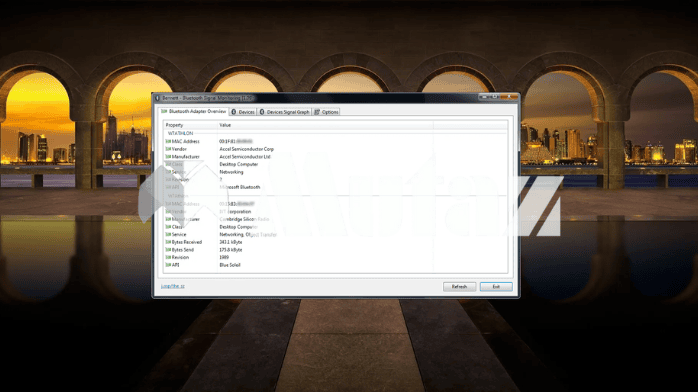The image size is (698, 392).
Task: Click the Property column header
Action: pyautogui.click(x=191, y=125)
